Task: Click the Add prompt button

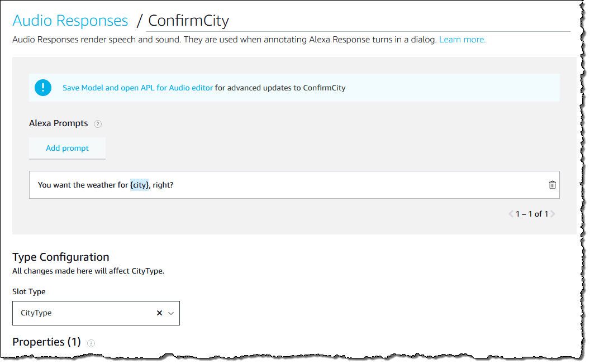Action: 68,148
